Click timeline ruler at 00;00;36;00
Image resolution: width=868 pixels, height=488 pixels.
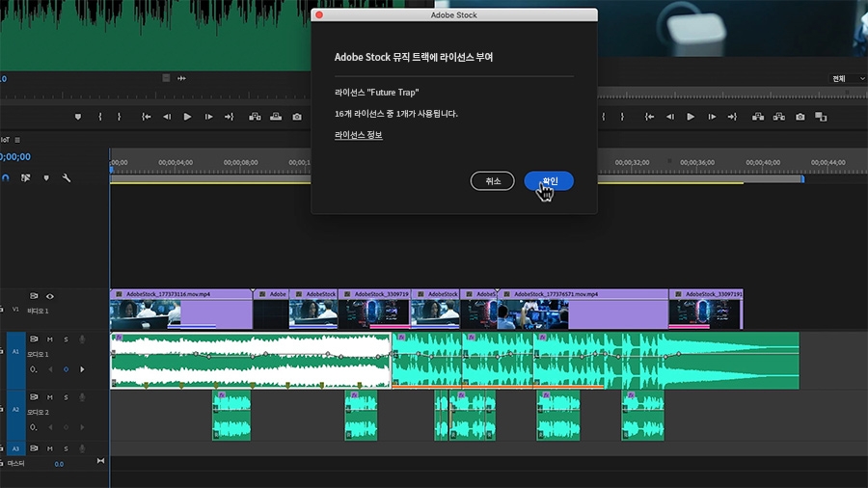pos(697,163)
